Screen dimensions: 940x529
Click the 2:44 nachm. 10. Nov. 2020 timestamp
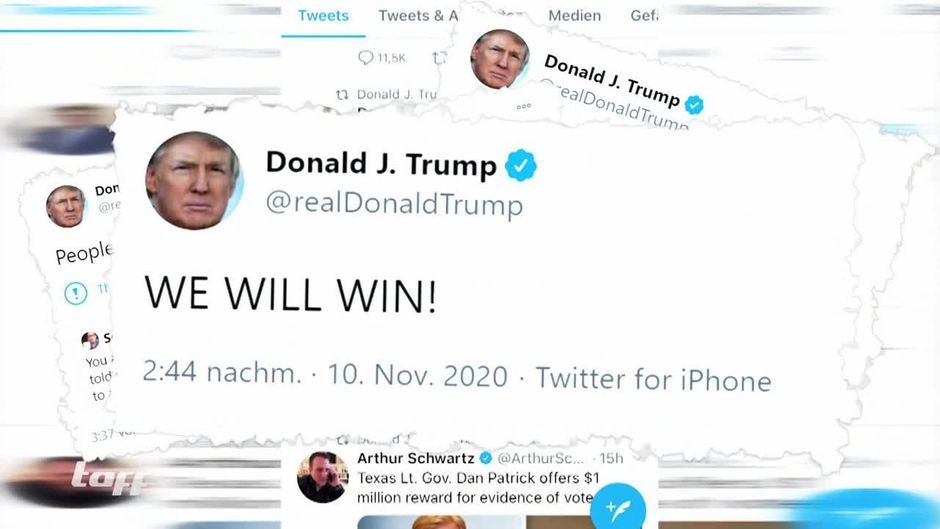pos(324,374)
